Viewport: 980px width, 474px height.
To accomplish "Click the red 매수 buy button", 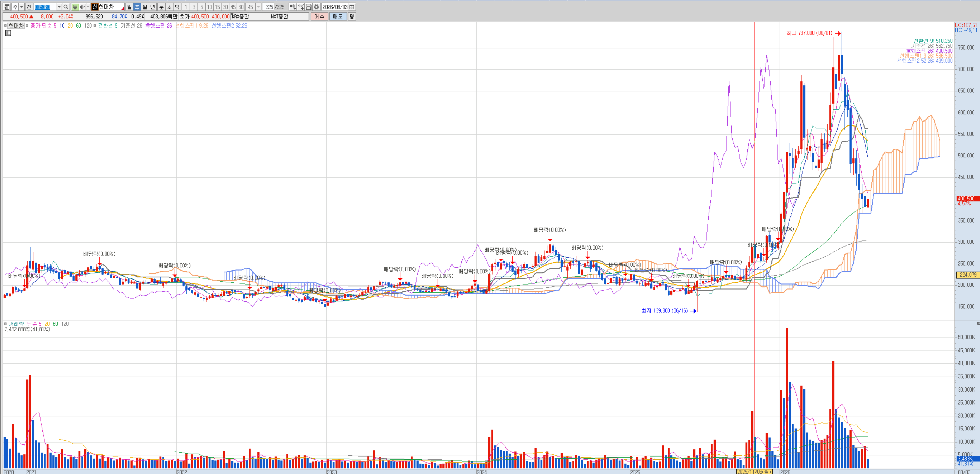I will click(319, 16).
